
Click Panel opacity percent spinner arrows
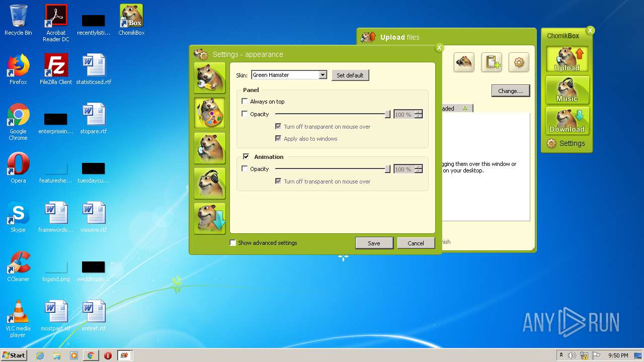[x=419, y=115]
